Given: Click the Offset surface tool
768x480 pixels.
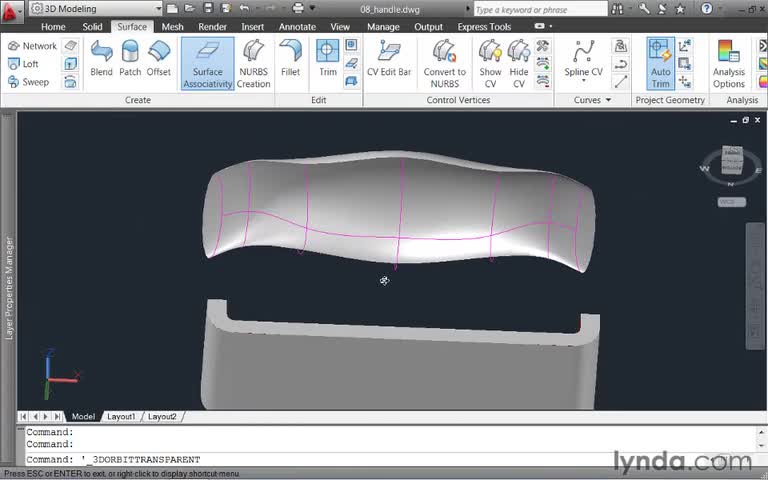Looking at the screenshot, I should pyautogui.click(x=159, y=58).
